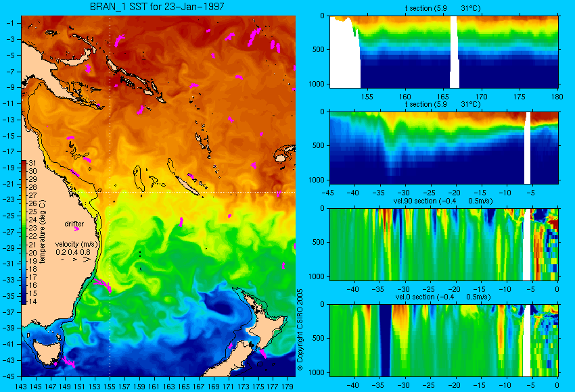This screenshot has width=575, height=392.
Task: Open the vel.0 velocity section plot
Action: tap(444, 341)
